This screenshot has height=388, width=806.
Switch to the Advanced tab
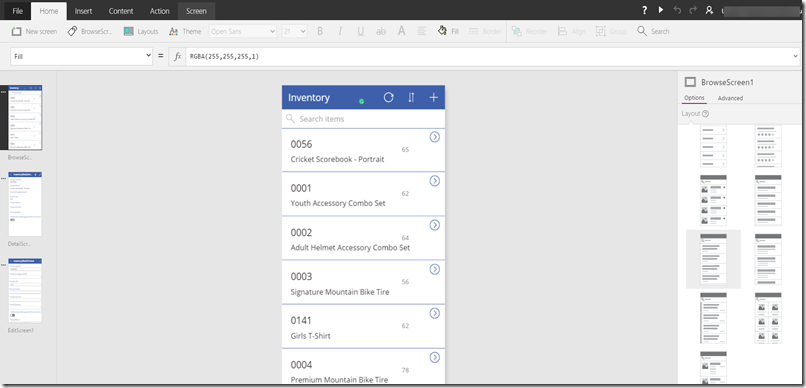pos(730,98)
